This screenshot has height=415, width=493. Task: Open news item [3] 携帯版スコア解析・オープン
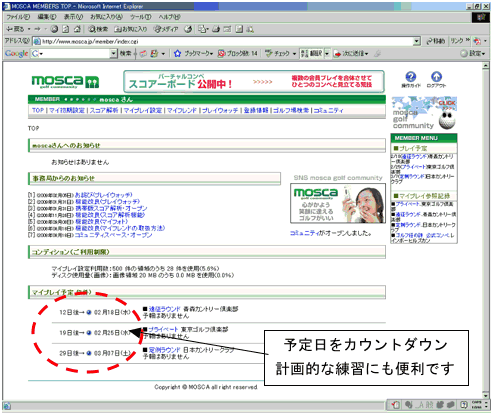point(111,208)
